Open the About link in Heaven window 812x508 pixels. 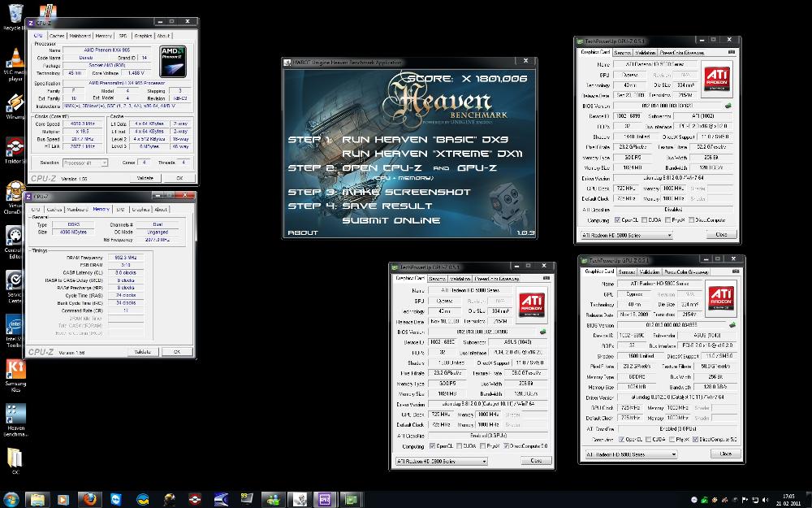(x=302, y=232)
